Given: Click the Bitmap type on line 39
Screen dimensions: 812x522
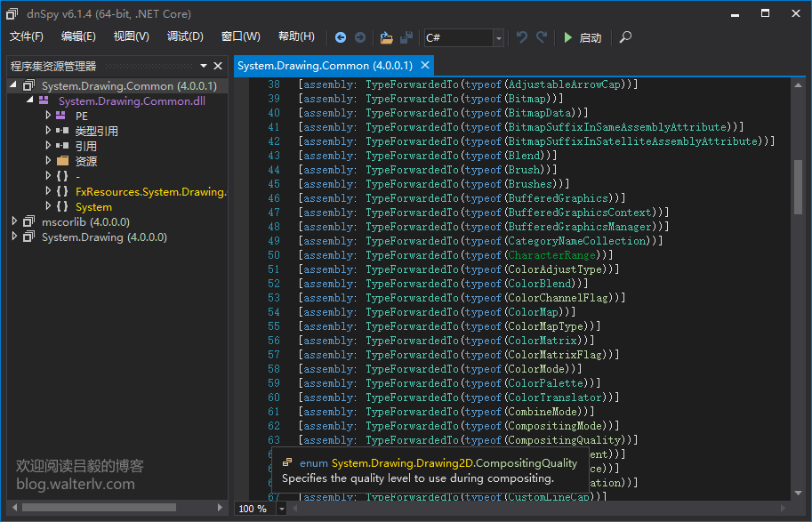Looking at the screenshot, I should coord(527,99).
